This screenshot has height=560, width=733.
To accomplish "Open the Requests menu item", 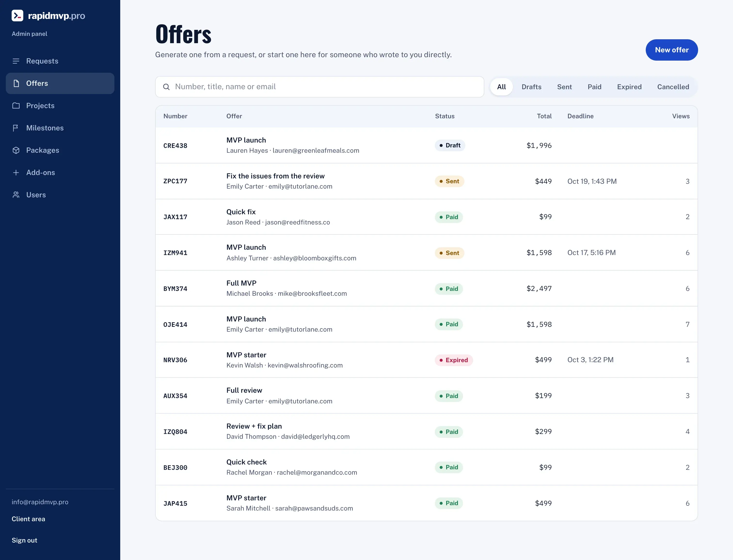I will tap(60, 61).
